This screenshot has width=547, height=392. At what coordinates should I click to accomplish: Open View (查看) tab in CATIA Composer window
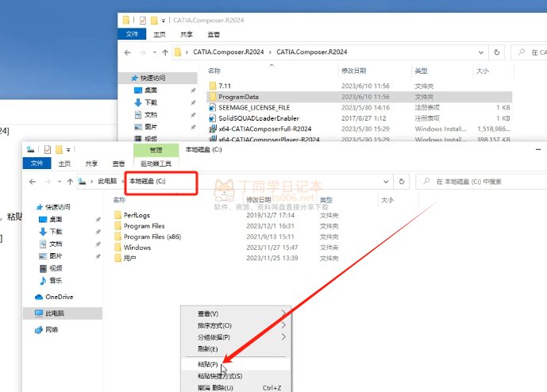click(214, 35)
